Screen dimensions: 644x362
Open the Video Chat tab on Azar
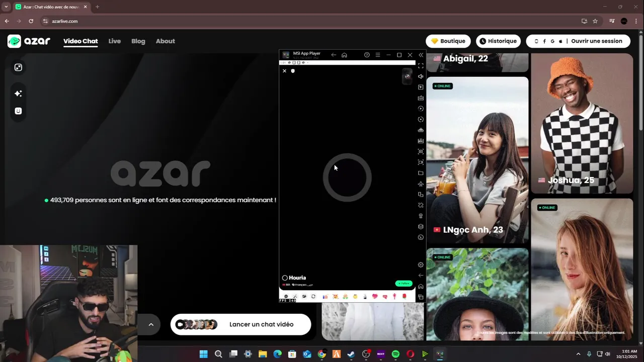(x=80, y=41)
